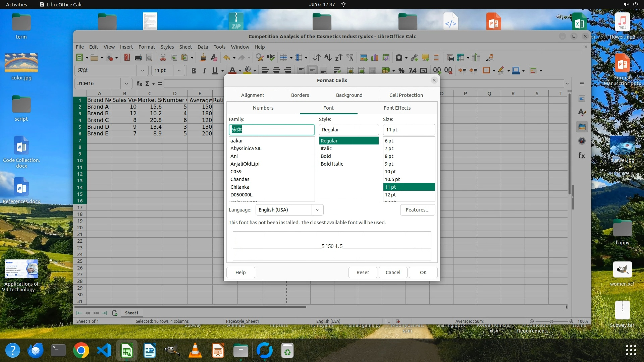Click the Insert Chart toolbar icon
Screen dimensions: 644x362
375,58
